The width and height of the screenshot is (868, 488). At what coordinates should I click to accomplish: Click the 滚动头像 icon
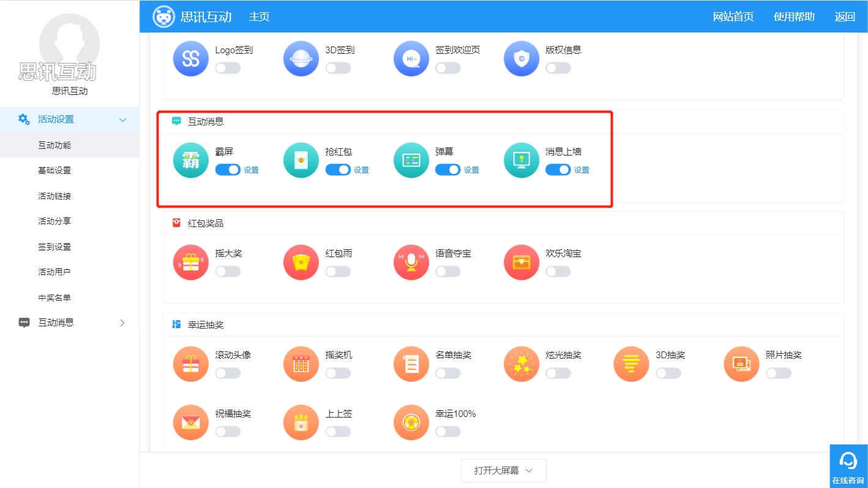(x=191, y=364)
